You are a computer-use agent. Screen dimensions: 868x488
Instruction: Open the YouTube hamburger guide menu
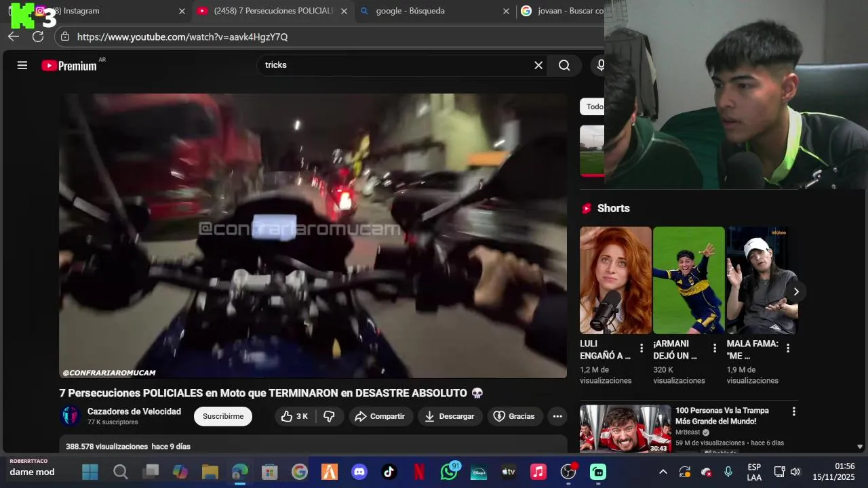click(x=22, y=65)
